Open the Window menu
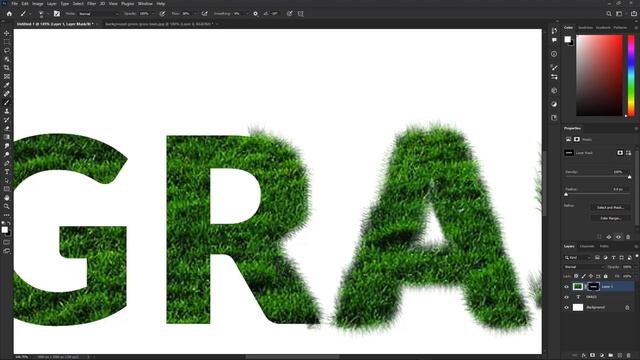The image size is (640, 360). [x=145, y=4]
